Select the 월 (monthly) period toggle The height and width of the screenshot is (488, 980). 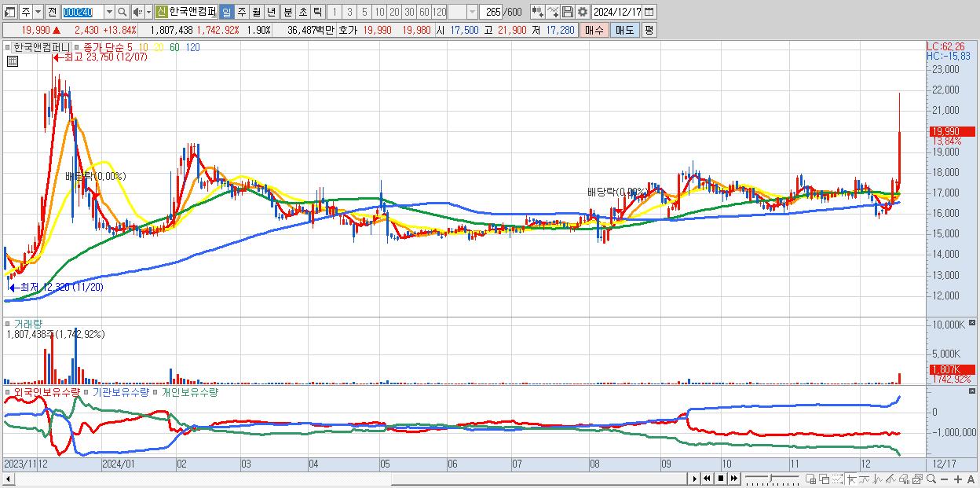pyautogui.click(x=256, y=12)
